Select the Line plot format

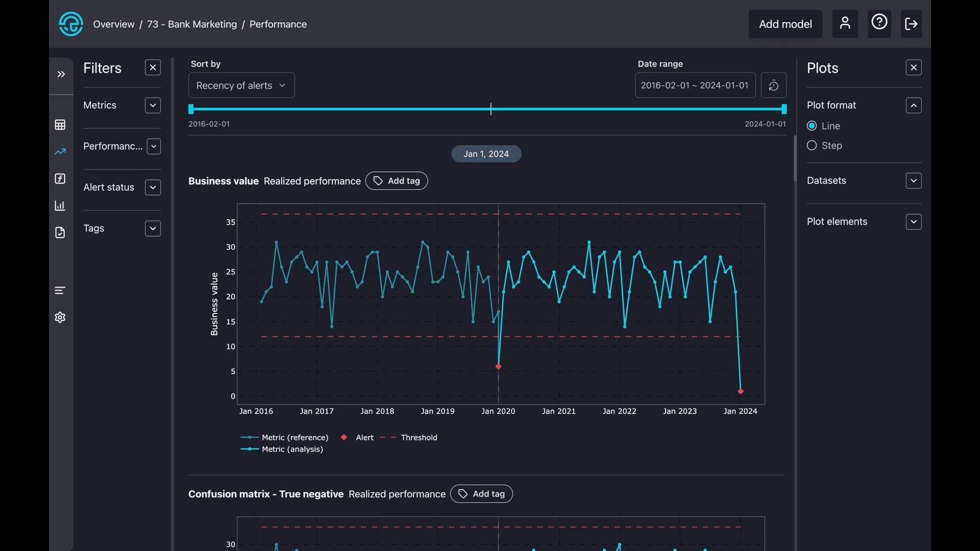(812, 126)
